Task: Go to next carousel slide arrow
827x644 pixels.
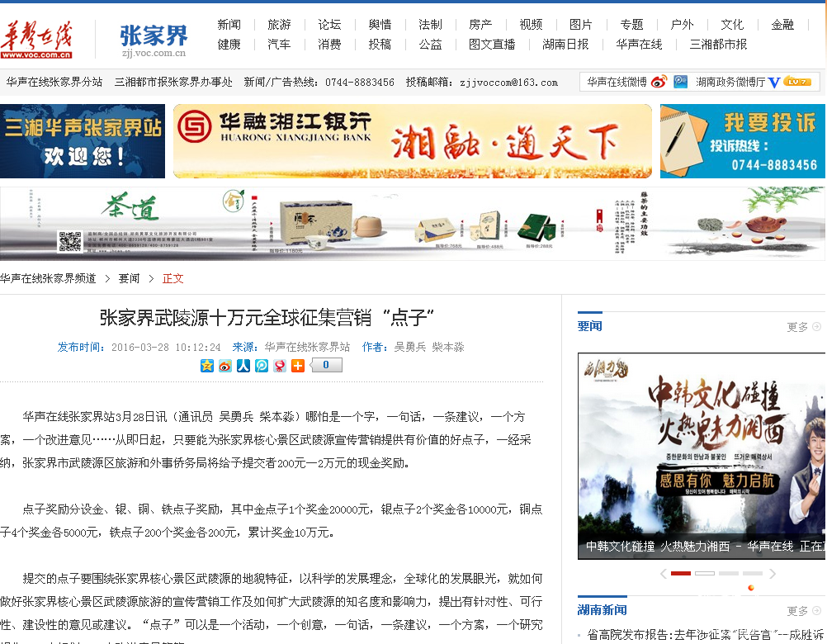Action: pyautogui.click(x=773, y=573)
